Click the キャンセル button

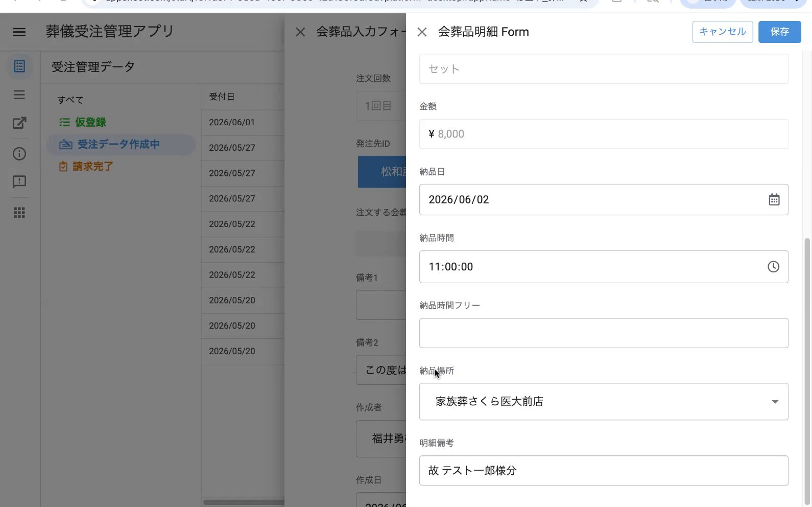point(723,32)
